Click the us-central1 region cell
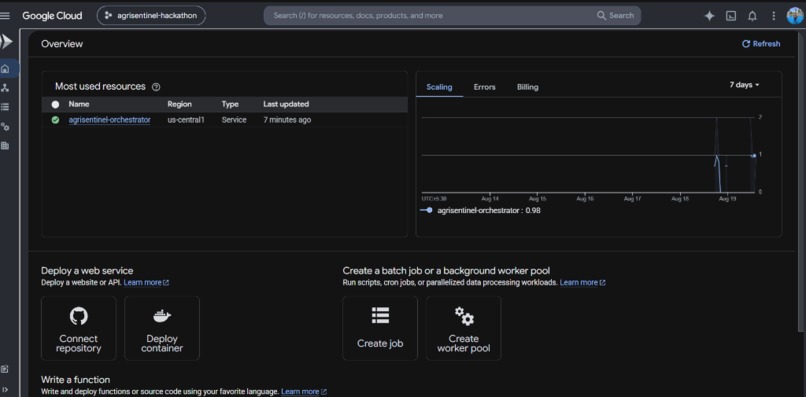This screenshot has width=806, height=397. [x=186, y=120]
